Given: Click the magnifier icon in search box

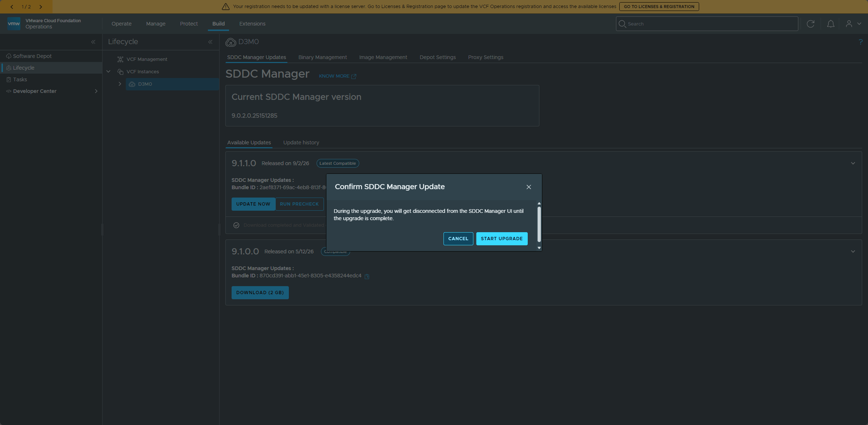Looking at the screenshot, I should 622,24.
